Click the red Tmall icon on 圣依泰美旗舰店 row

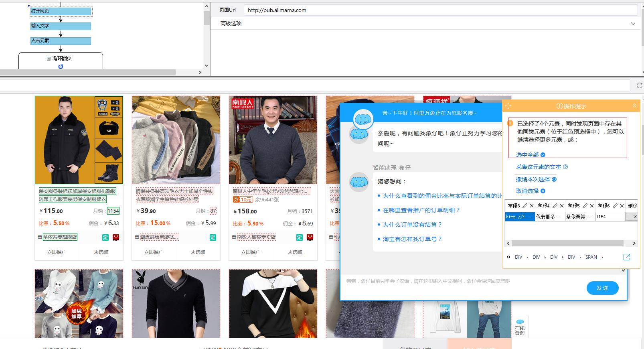tap(116, 237)
